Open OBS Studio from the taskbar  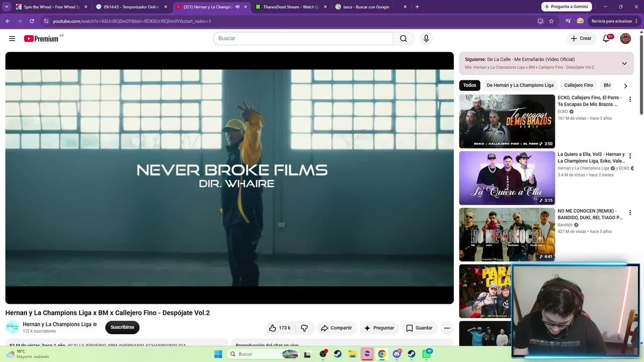[323, 354]
